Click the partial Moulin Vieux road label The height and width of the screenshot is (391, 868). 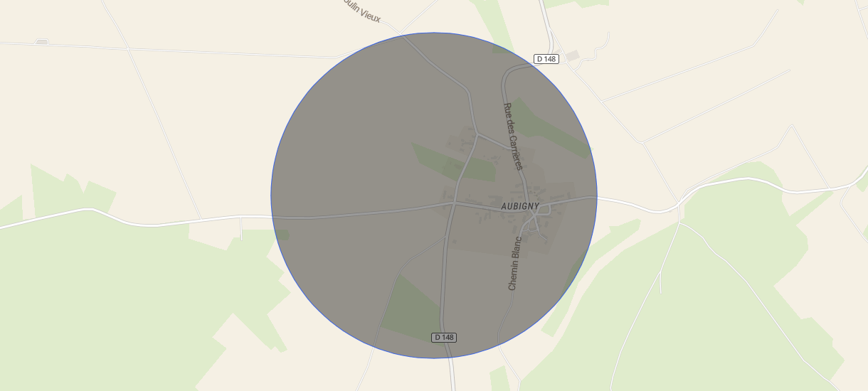[x=359, y=10]
